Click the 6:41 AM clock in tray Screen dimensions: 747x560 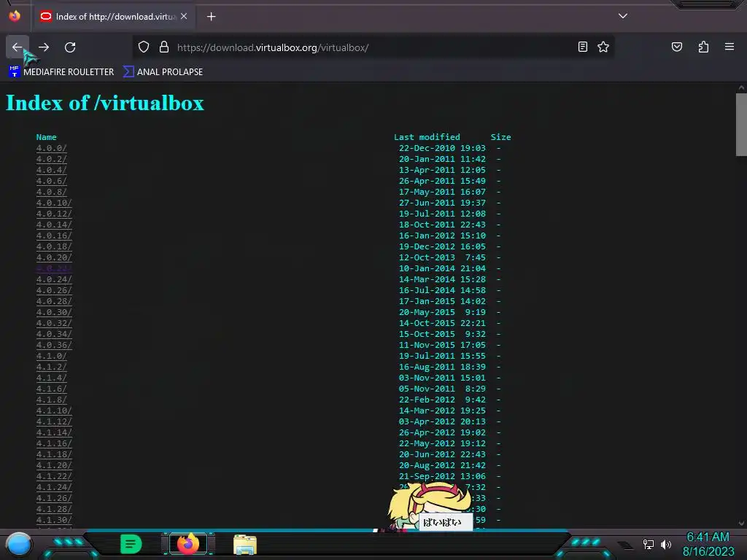(x=708, y=537)
